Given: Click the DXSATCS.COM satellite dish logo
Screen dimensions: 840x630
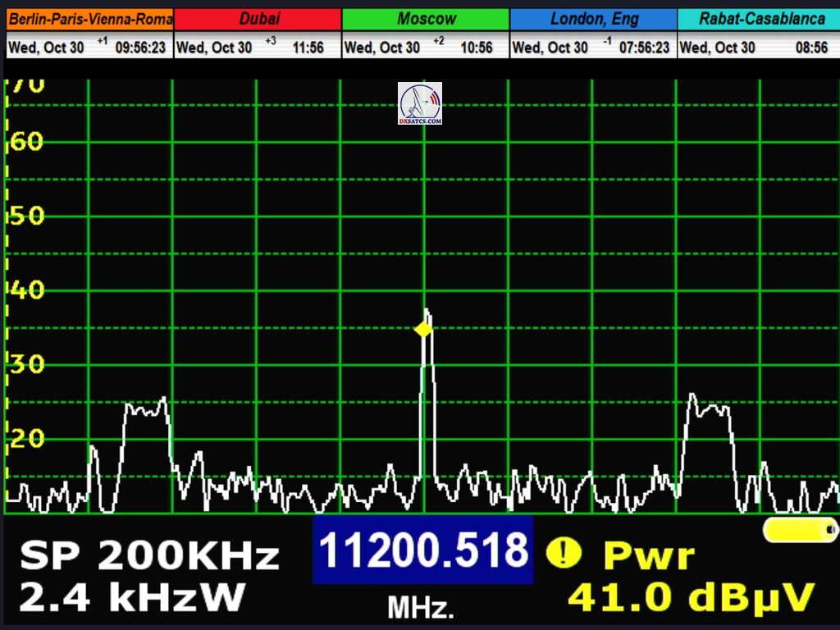Looking at the screenshot, I should click(x=420, y=103).
